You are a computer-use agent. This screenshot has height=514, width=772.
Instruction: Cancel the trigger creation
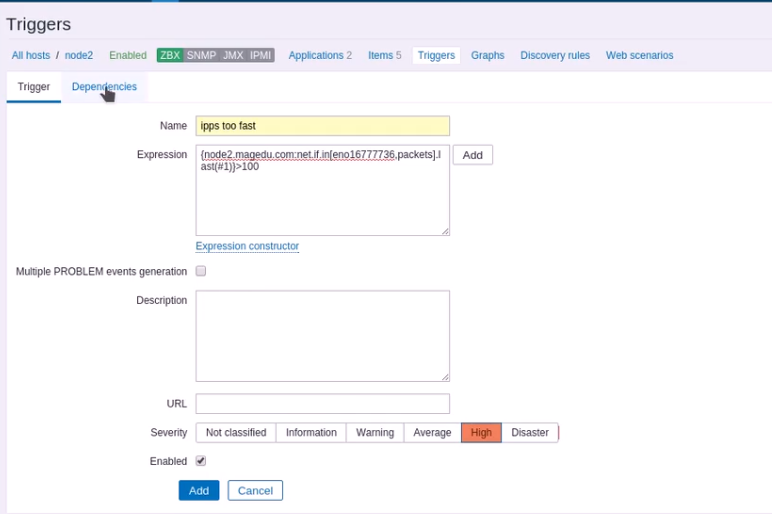pos(255,490)
